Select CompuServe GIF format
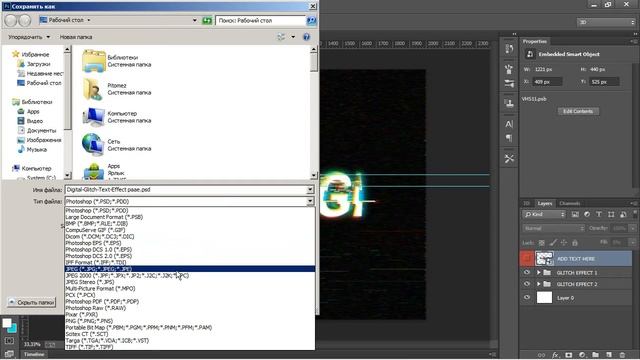Image resolution: width=640 pixels, height=360 pixels. [190, 230]
